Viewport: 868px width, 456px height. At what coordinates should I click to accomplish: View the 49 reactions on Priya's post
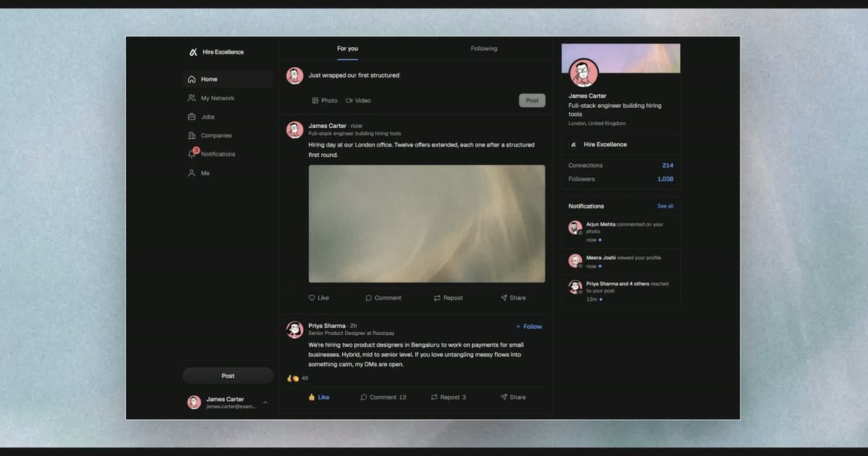(x=298, y=378)
